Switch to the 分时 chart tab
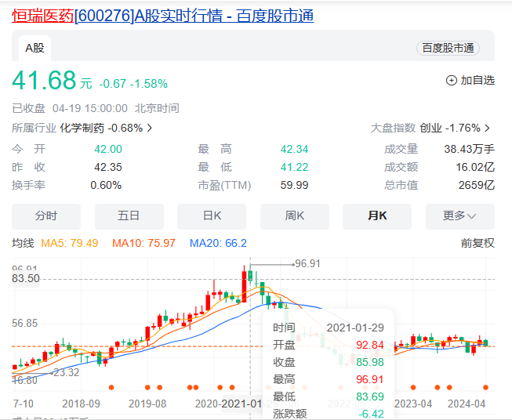 (x=46, y=216)
